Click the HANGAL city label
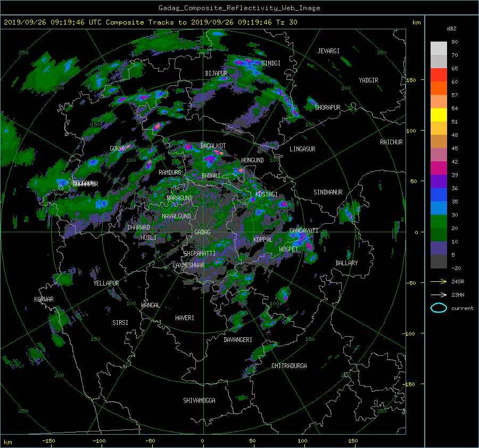This screenshot has height=448, width=479. [150, 305]
